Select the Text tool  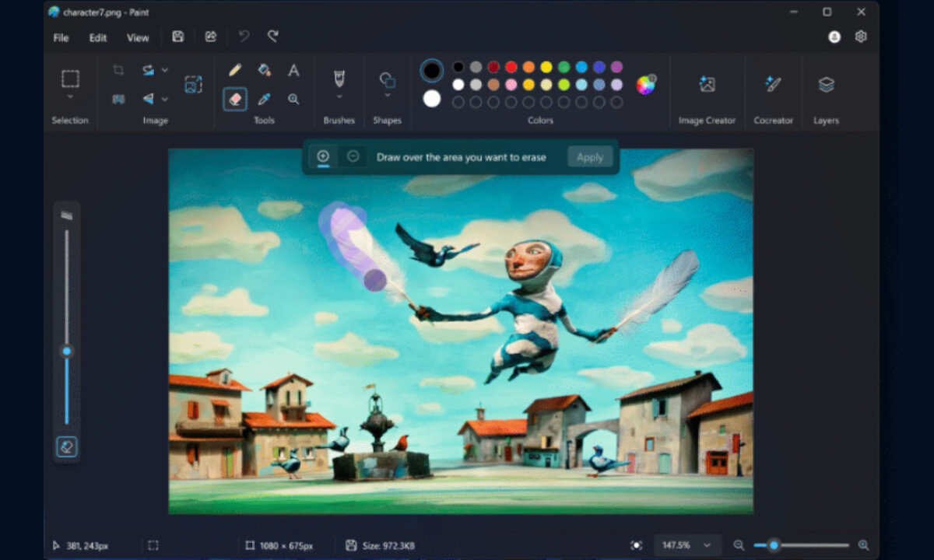point(293,70)
